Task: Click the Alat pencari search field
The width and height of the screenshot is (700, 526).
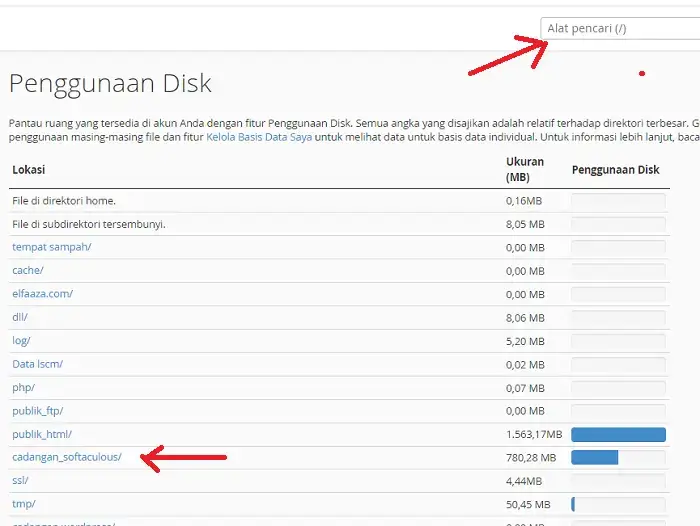Action: click(620, 28)
